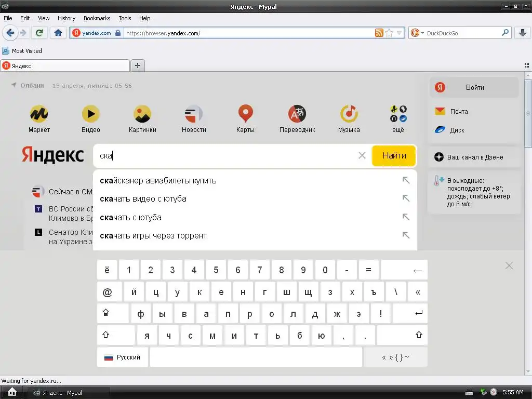
Task: Open the DuckDuckGo search engine selector
Action: click(417, 33)
